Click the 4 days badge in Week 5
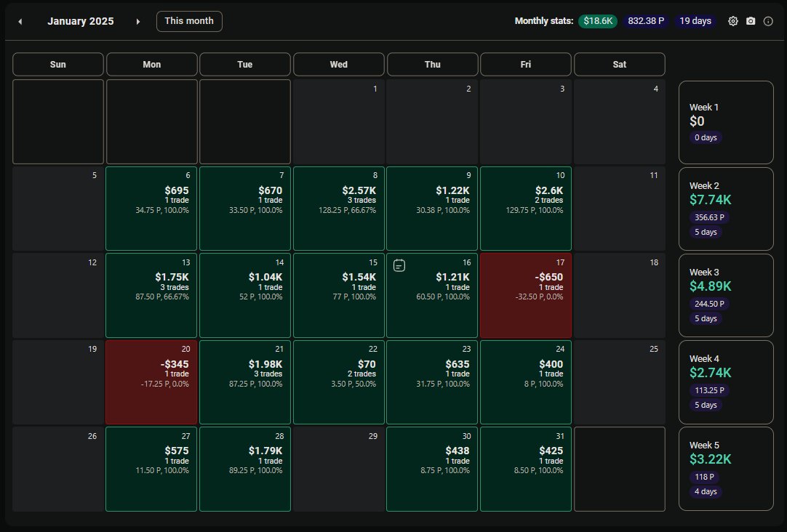Viewport: 787px width, 532px height. (706, 491)
